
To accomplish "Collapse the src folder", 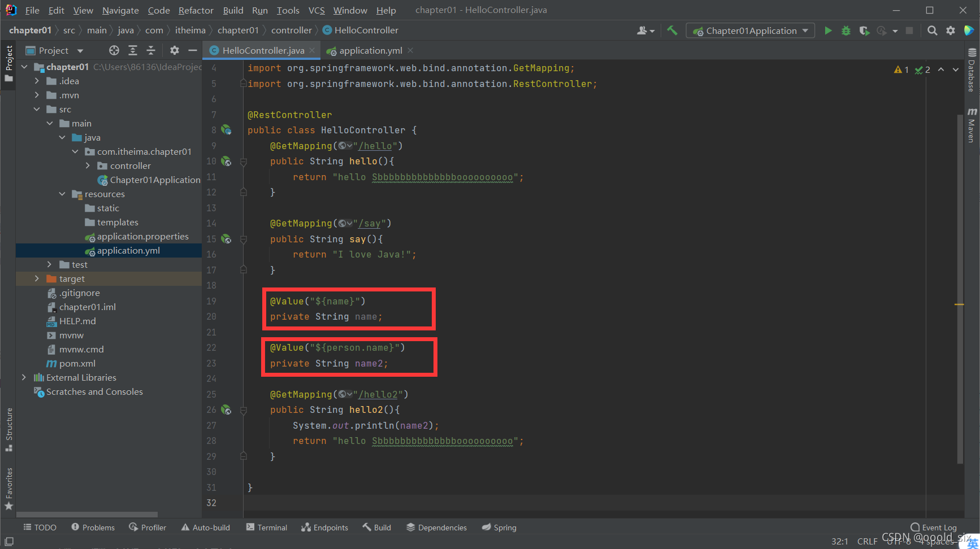I will coord(37,109).
